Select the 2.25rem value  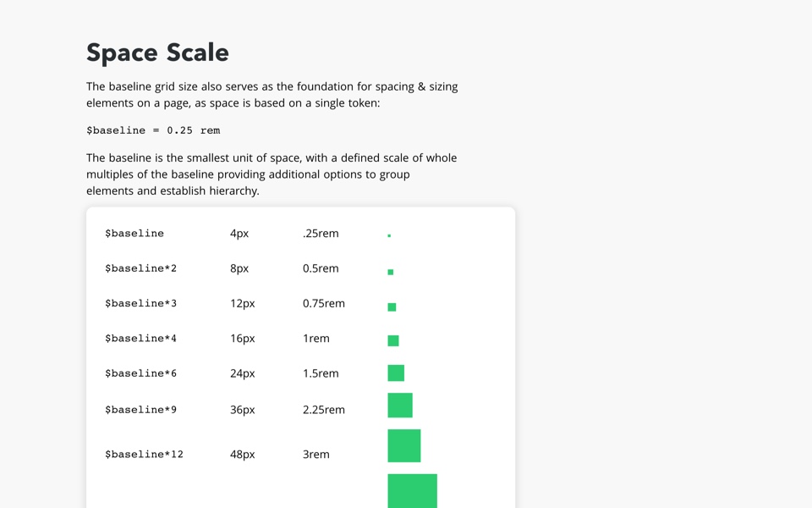pyautogui.click(x=324, y=410)
